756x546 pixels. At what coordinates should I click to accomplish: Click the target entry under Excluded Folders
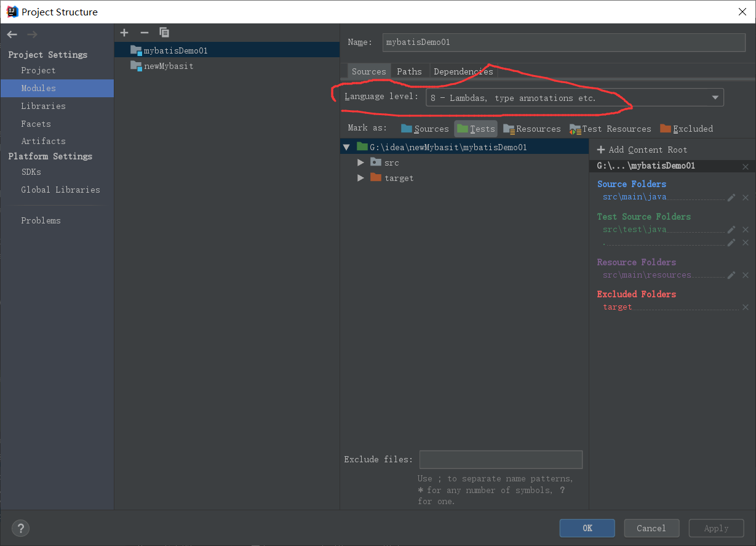click(617, 307)
